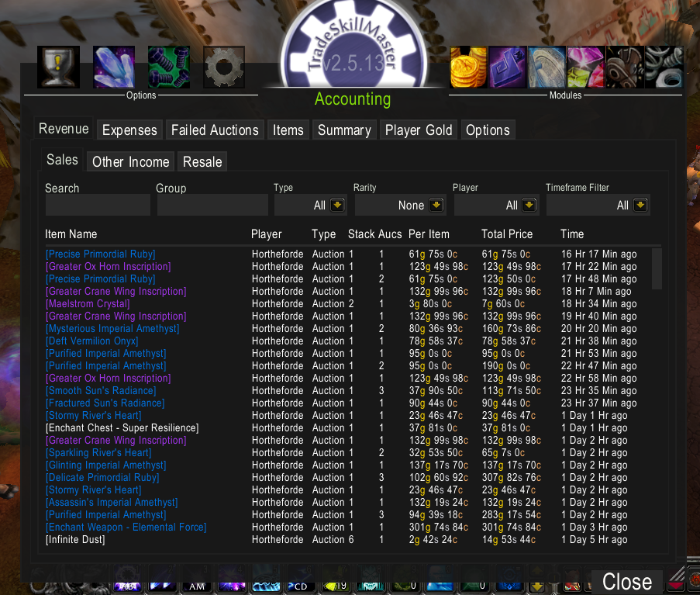
Task: Click the sales list scrollbar thumb
Action: [657, 269]
